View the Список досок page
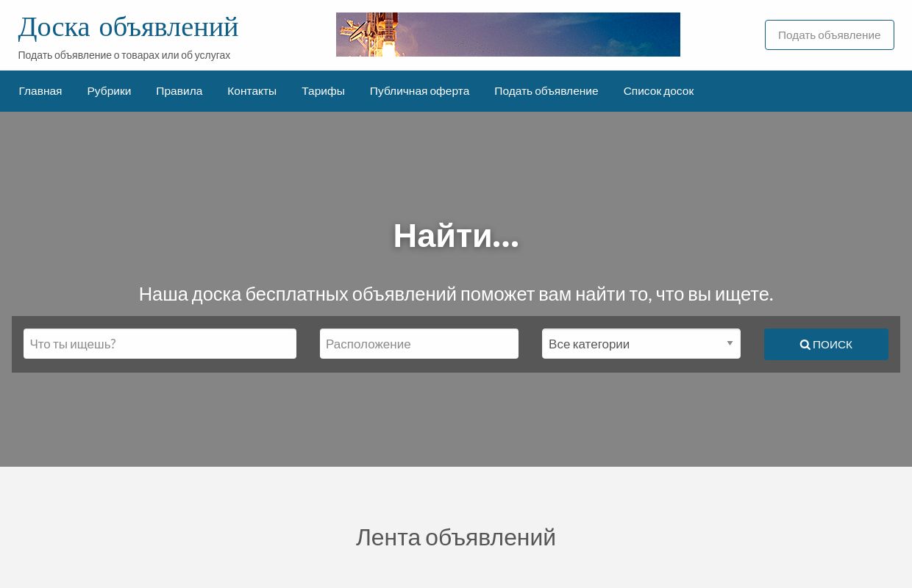 click(x=658, y=90)
